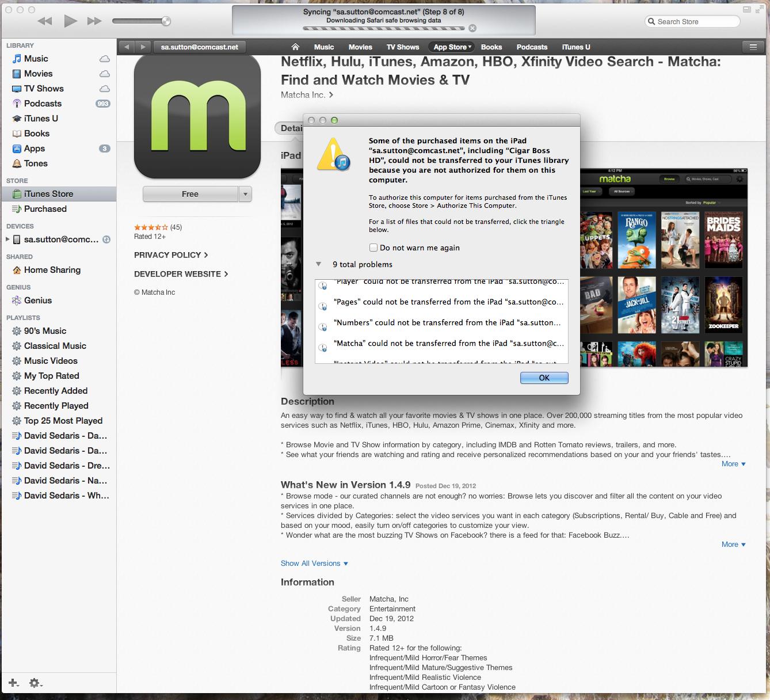Click the sync icon beside the device

[x=106, y=239]
